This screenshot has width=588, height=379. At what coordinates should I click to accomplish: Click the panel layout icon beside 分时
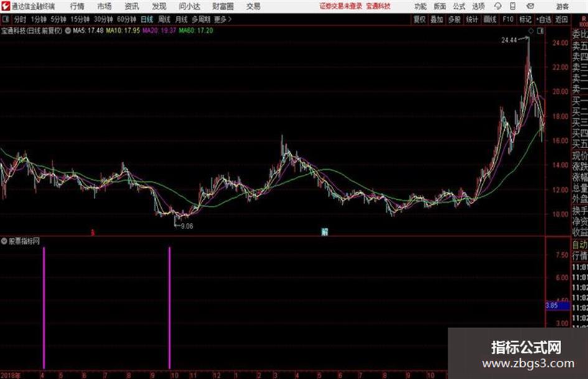[x=6, y=19]
